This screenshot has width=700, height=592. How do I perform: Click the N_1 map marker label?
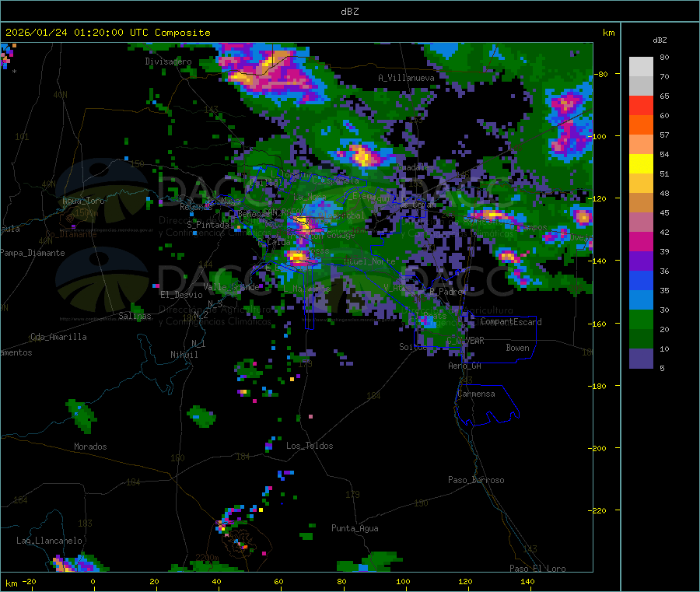pyautogui.click(x=198, y=344)
